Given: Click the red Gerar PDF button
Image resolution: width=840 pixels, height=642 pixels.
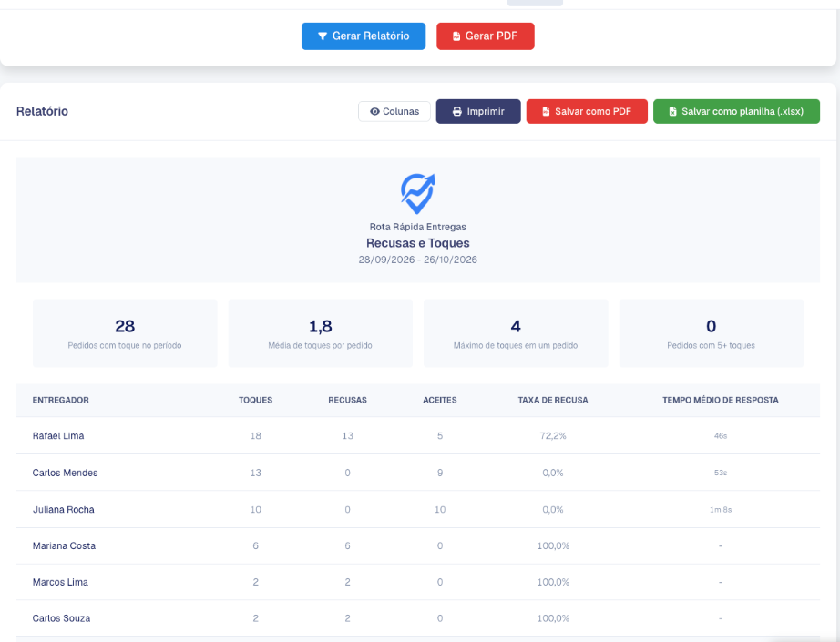Looking at the screenshot, I should coord(486,36).
